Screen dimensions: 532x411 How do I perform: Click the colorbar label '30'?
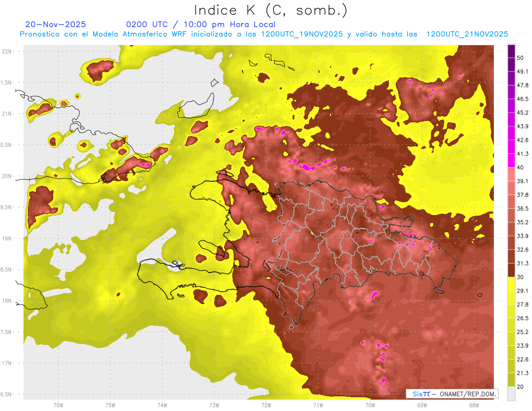[520, 277]
